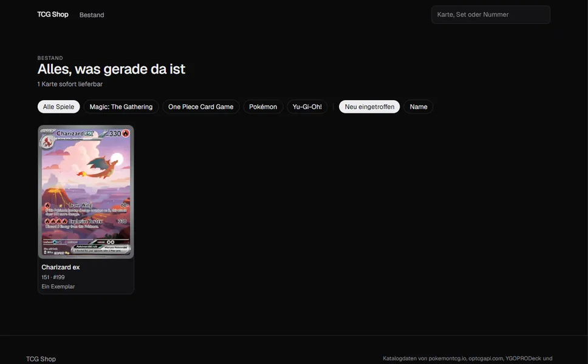Open the Charizard ex card image

point(86,192)
